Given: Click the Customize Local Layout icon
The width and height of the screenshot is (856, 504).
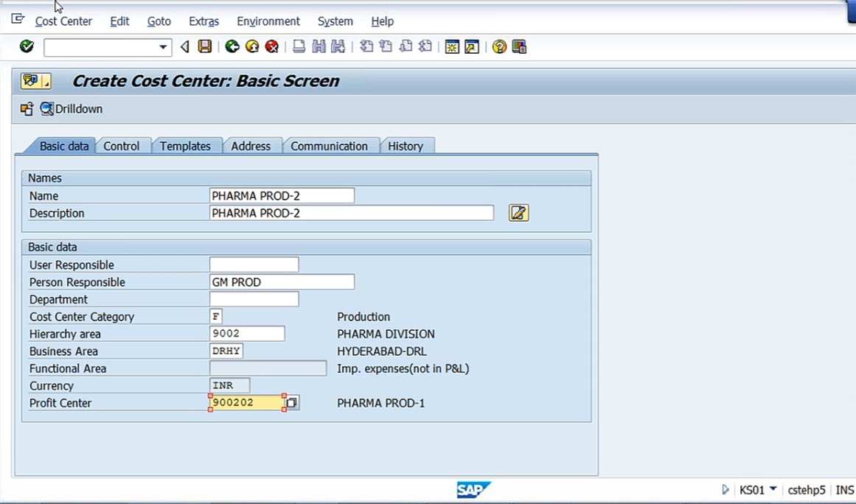Looking at the screenshot, I should tap(519, 47).
